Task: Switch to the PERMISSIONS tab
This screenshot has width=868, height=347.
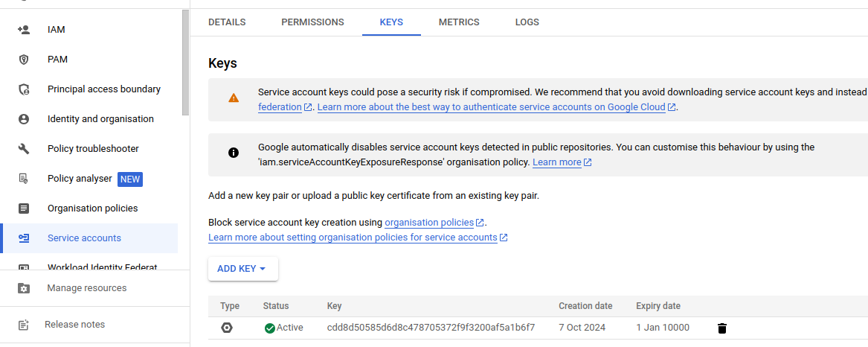Action: point(313,22)
